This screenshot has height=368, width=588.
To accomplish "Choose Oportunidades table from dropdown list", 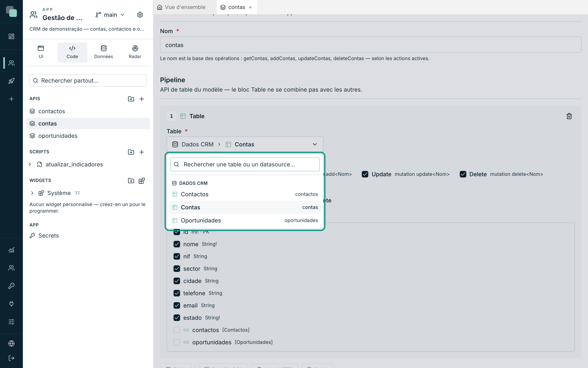I will [245, 220].
